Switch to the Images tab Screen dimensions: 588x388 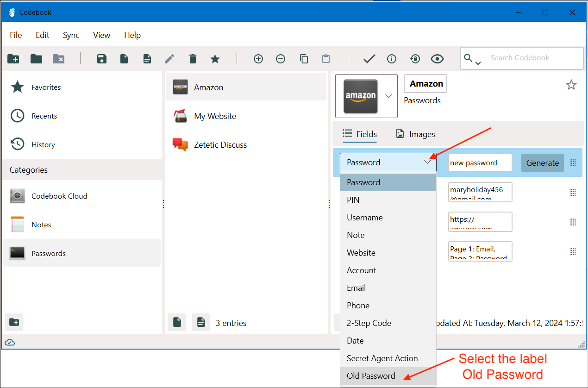415,134
